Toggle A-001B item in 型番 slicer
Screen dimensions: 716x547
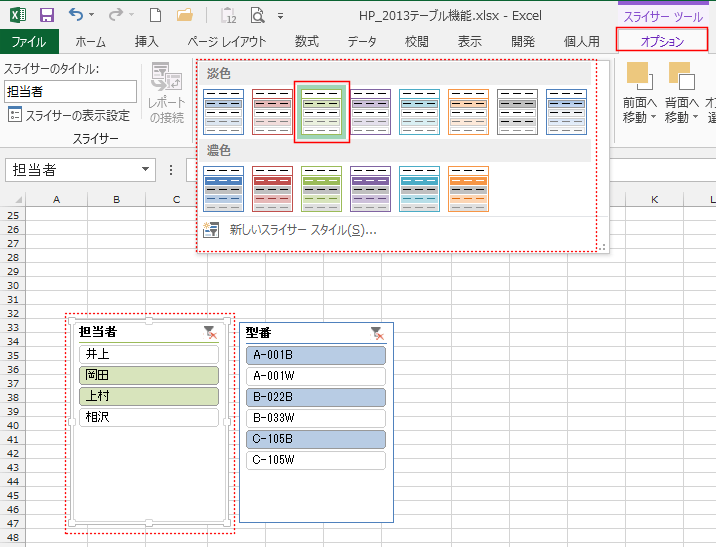pos(315,355)
